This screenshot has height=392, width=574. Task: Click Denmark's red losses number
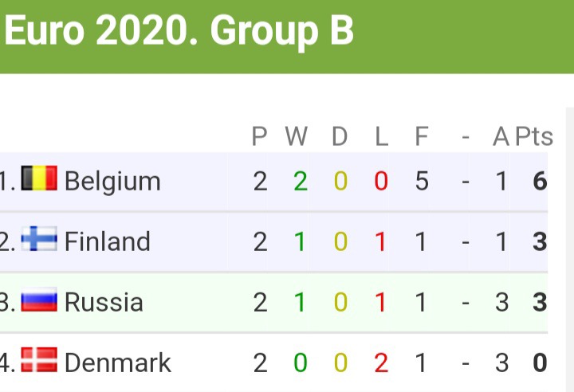pyautogui.click(x=381, y=363)
